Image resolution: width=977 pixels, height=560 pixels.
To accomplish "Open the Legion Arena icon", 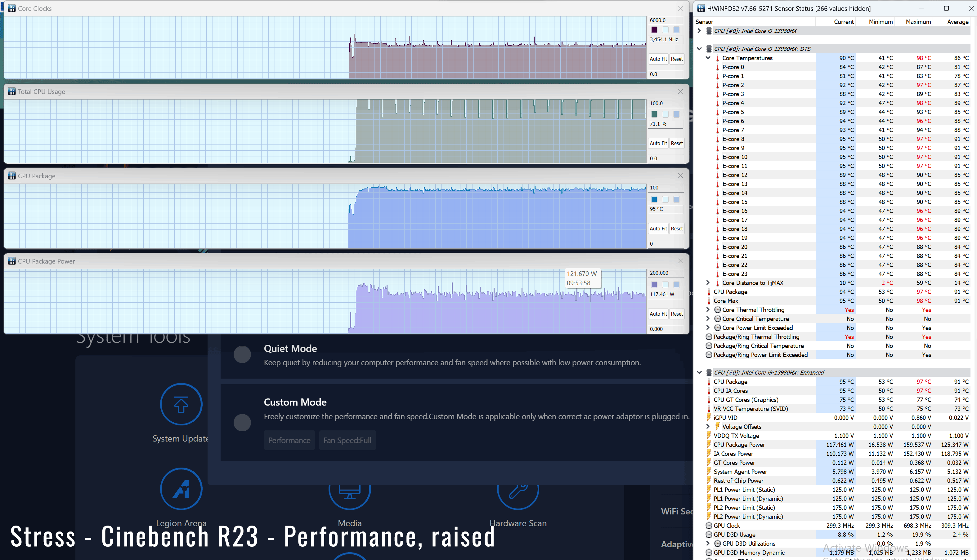I will 181,489.
